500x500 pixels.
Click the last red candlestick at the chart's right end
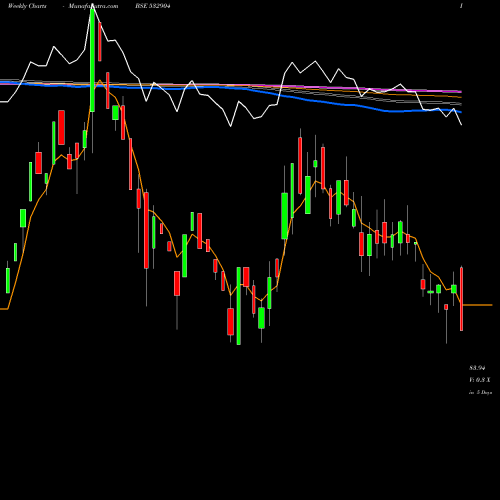point(462,299)
